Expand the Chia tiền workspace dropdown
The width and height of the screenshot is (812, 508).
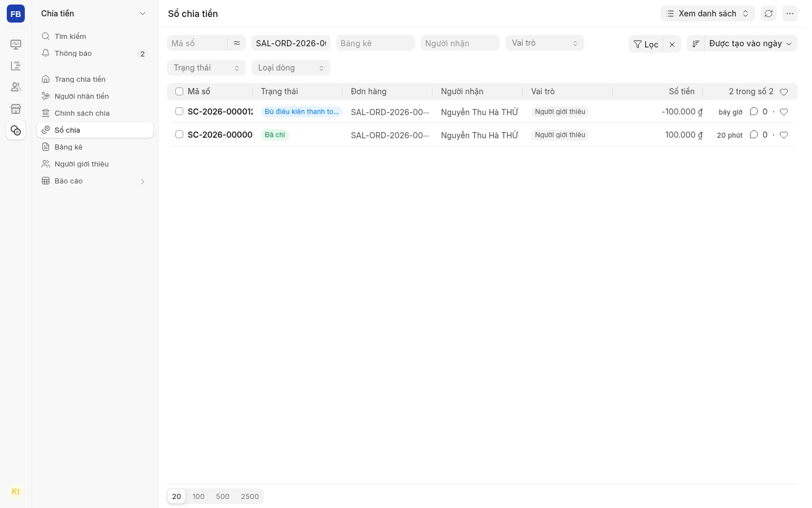click(x=143, y=14)
